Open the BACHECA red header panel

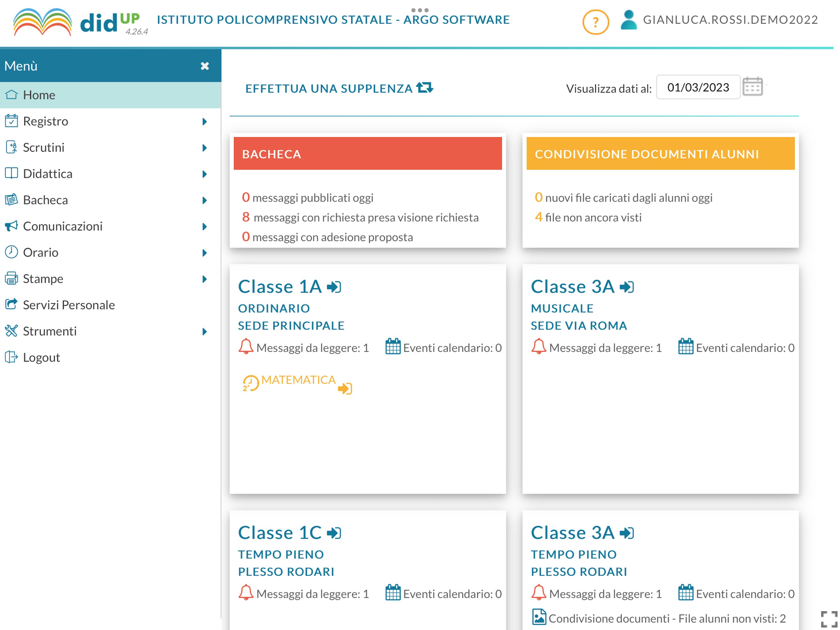(x=367, y=154)
